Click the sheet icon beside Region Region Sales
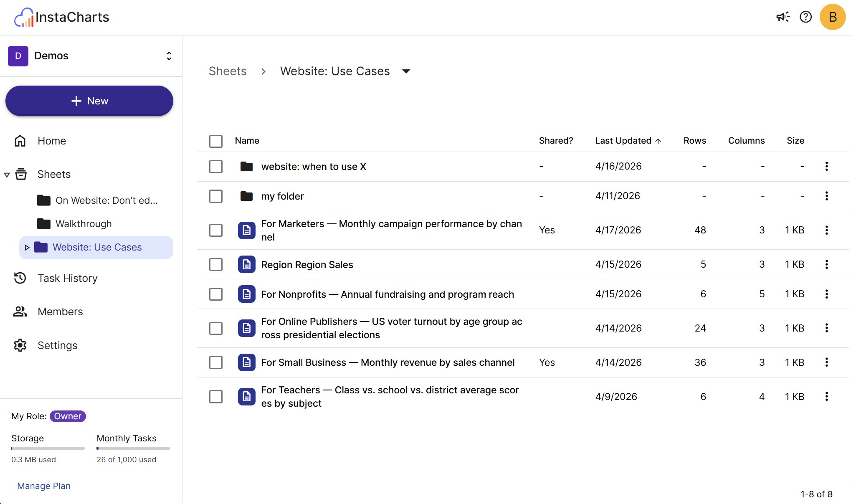 point(246,264)
